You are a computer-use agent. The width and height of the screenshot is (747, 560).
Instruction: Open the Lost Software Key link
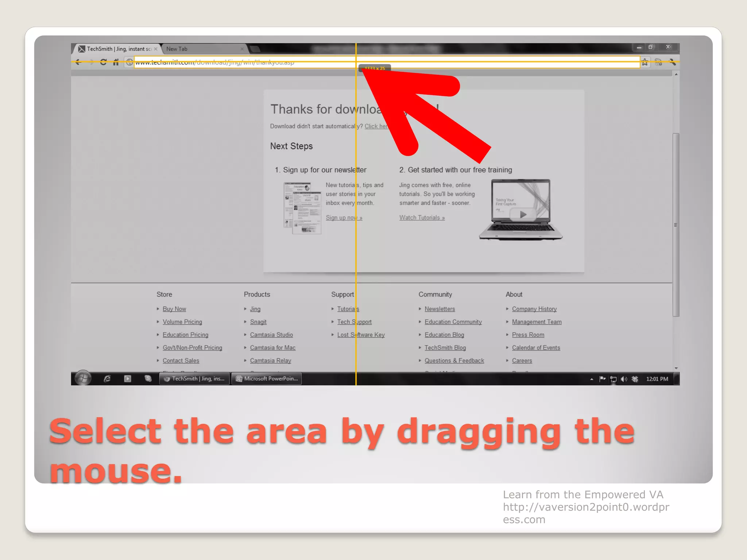(x=361, y=335)
